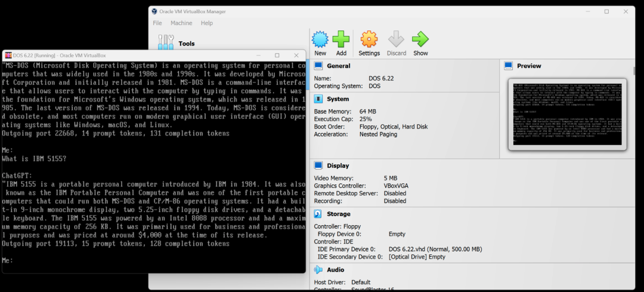The width and height of the screenshot is (644, 292).
Task: Click the 'Controller: Floppy' line
Action: click(x=337, y=226)
